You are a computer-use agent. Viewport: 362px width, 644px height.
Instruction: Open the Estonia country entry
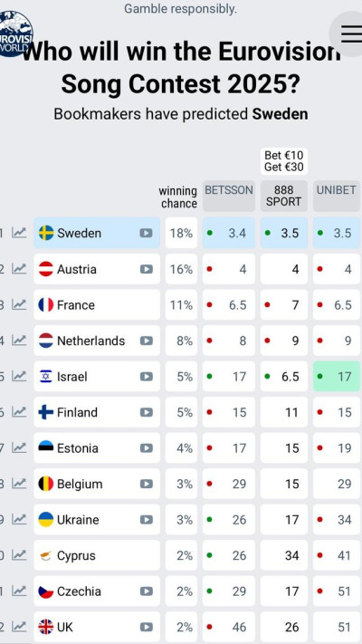click(97, 447)
